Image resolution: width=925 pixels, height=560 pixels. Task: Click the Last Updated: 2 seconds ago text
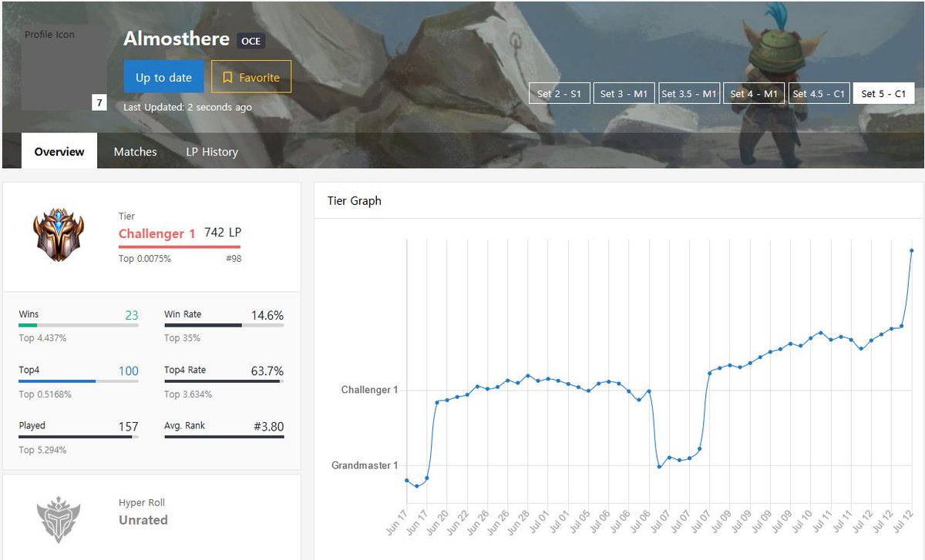187,107
